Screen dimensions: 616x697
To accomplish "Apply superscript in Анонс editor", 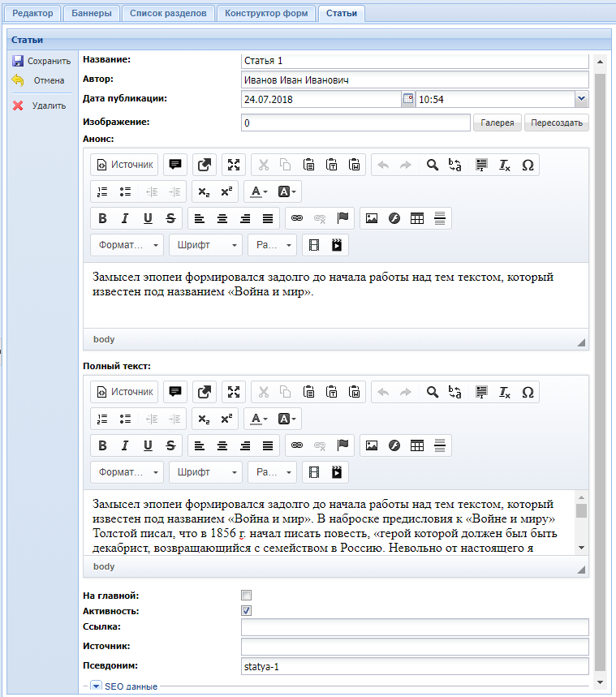I will pyautogui.click(x=226, y=191).
